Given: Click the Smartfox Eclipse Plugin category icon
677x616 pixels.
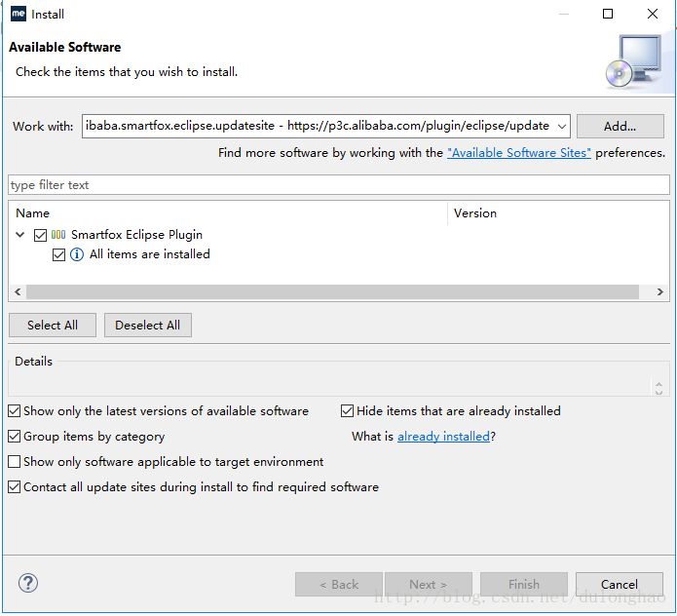Looking at the screenshot, I should tap(58, 235).
